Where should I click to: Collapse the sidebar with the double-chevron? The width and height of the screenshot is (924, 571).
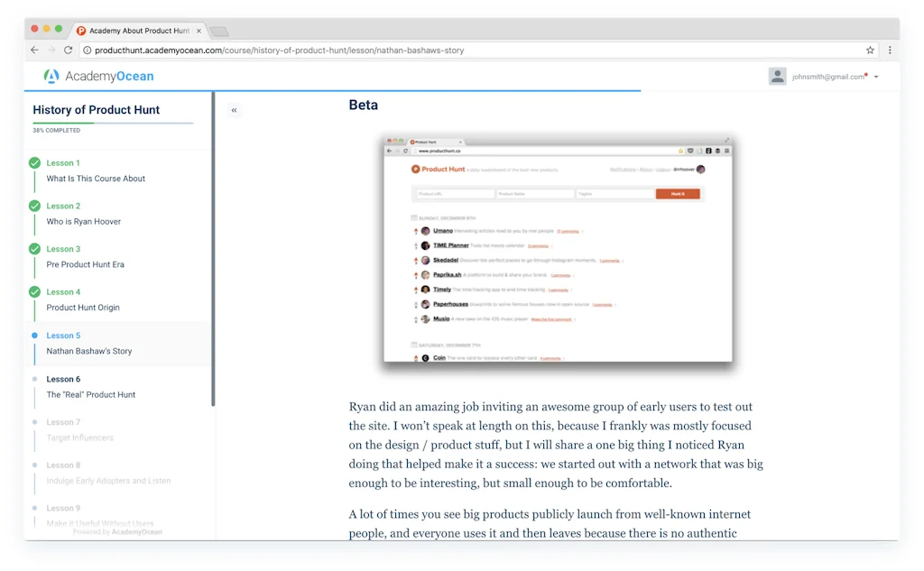[234, 109]
